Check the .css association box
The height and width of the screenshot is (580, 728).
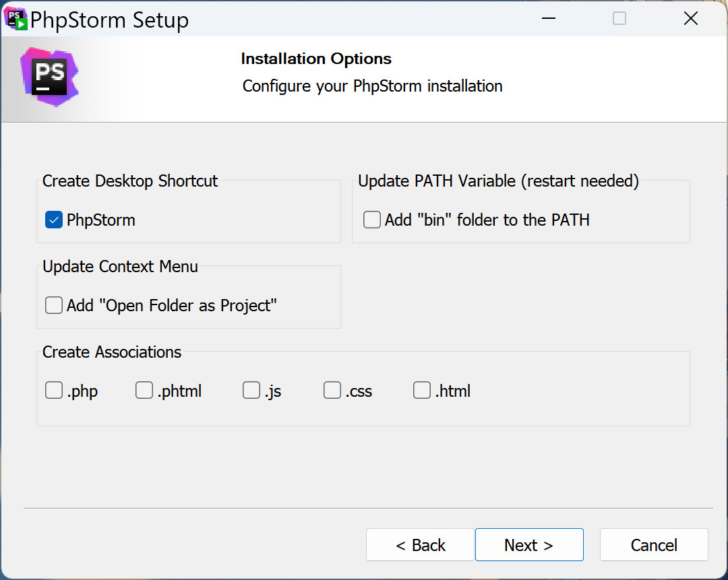332,391
